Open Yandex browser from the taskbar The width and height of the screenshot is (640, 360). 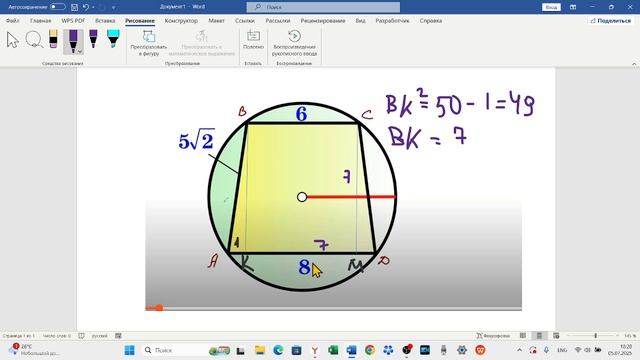pyautogui.click(x=315, y=350)
